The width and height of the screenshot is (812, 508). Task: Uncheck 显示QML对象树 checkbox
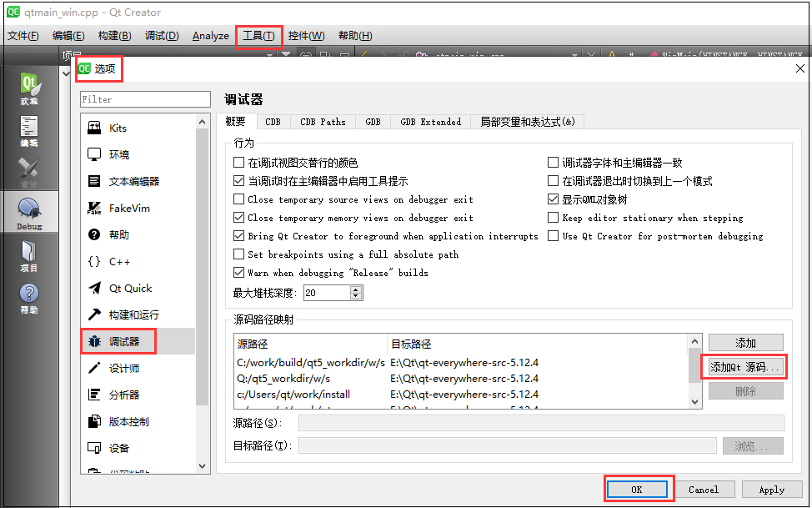pyautogui.click(x=553, y=199)
